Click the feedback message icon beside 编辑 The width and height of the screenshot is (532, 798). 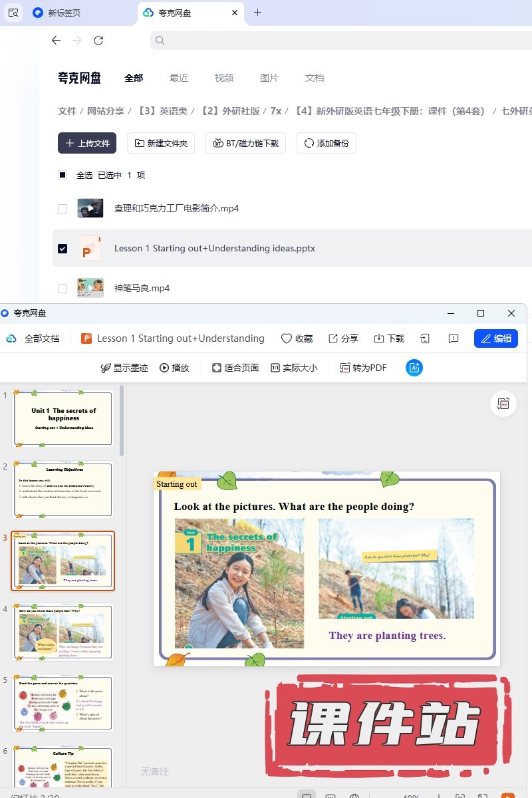454,338
